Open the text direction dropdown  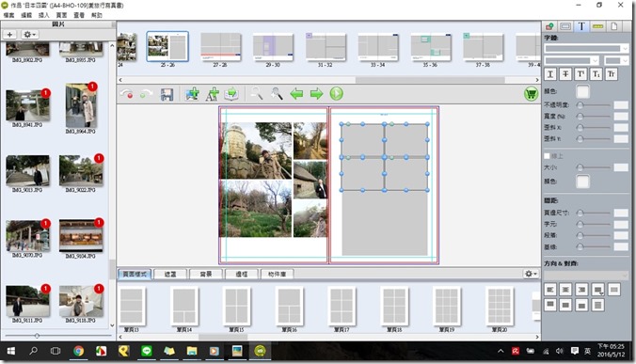586,276
